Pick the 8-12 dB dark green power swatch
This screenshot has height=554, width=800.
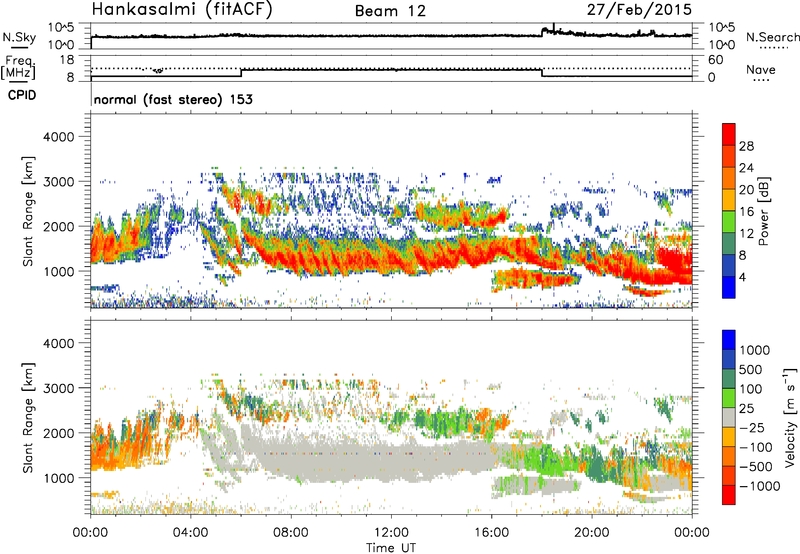(729, 244)
